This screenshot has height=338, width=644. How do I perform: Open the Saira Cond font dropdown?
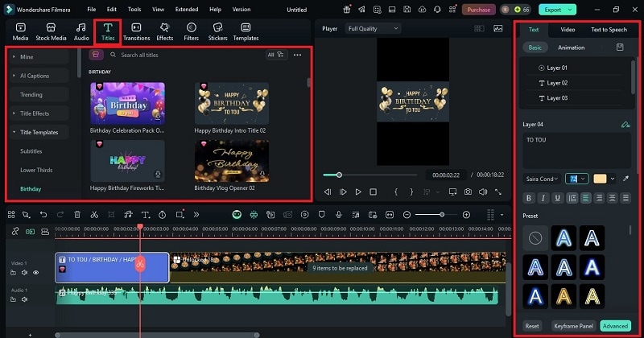(542, 179)
